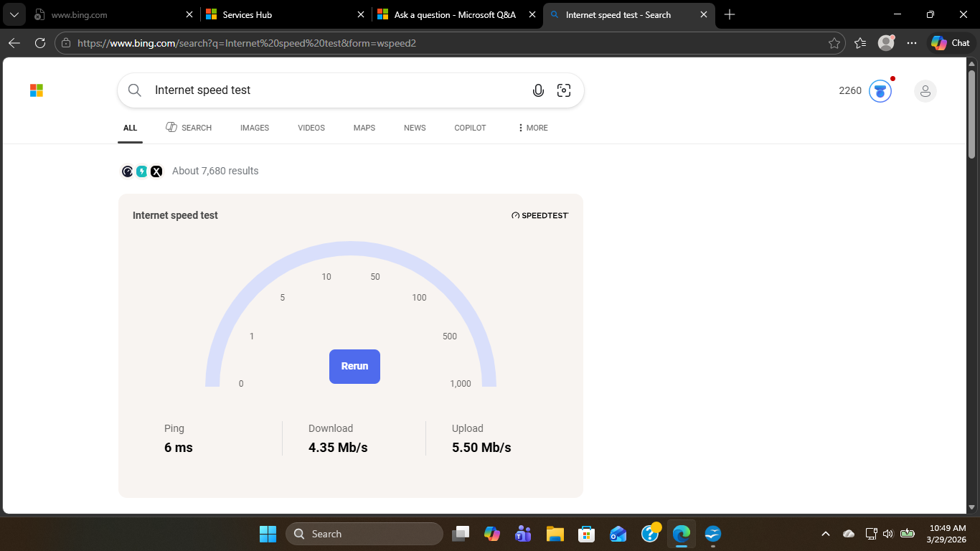Viewport: 980px width, 551px height.
Task: Show hidden system tray icons chevron
Action: (x=826, y=534)
